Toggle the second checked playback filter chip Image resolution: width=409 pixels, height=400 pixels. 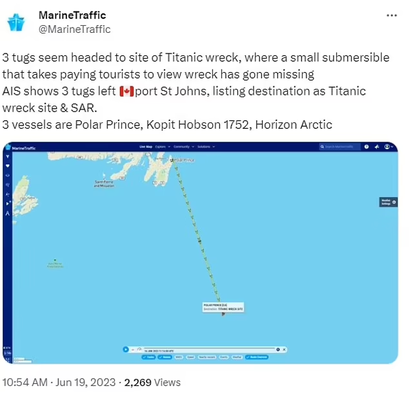point(164,357)
